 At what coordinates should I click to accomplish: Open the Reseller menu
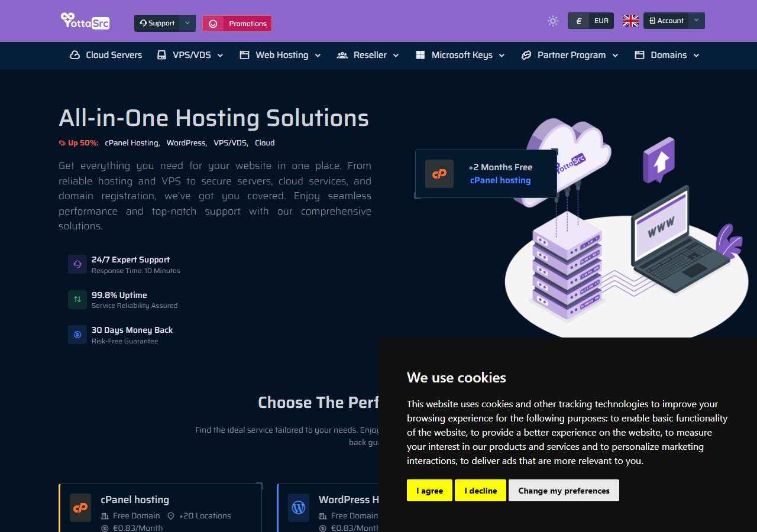pos(368,55)
